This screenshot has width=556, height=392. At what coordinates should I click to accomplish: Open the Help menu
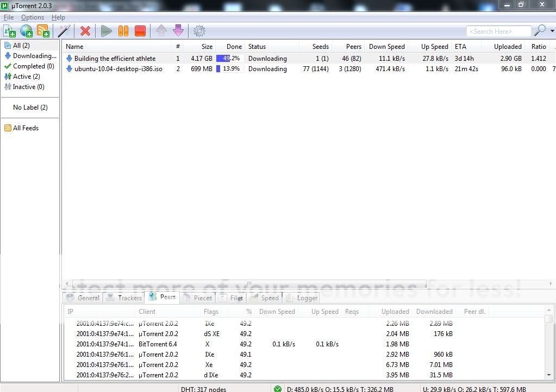point(58,17)
